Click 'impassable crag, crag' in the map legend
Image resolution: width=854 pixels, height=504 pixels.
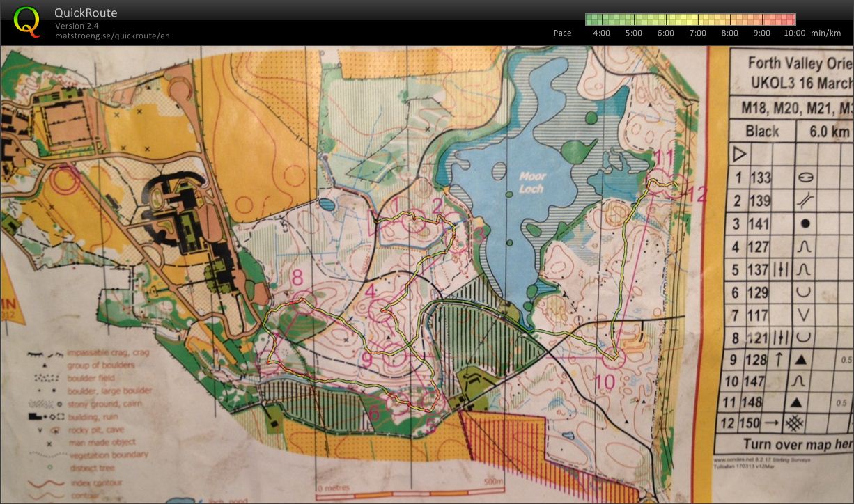click(108, 353)
